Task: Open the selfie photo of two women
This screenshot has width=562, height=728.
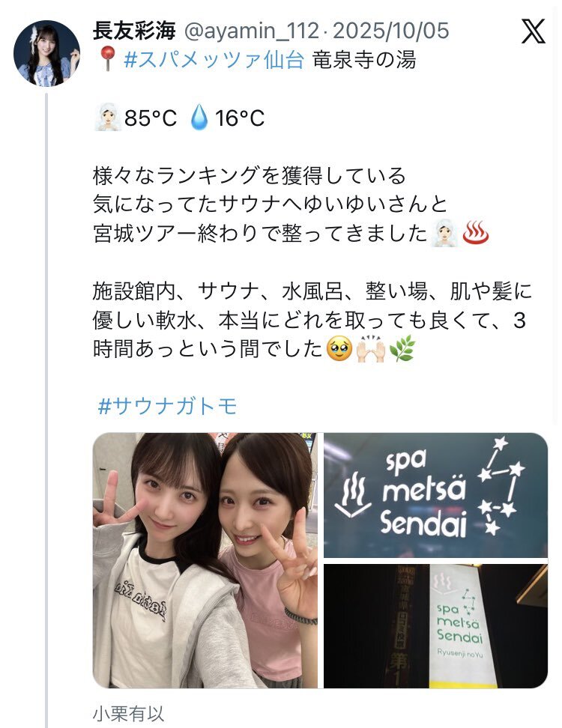Action: click(x=205, y=560)
